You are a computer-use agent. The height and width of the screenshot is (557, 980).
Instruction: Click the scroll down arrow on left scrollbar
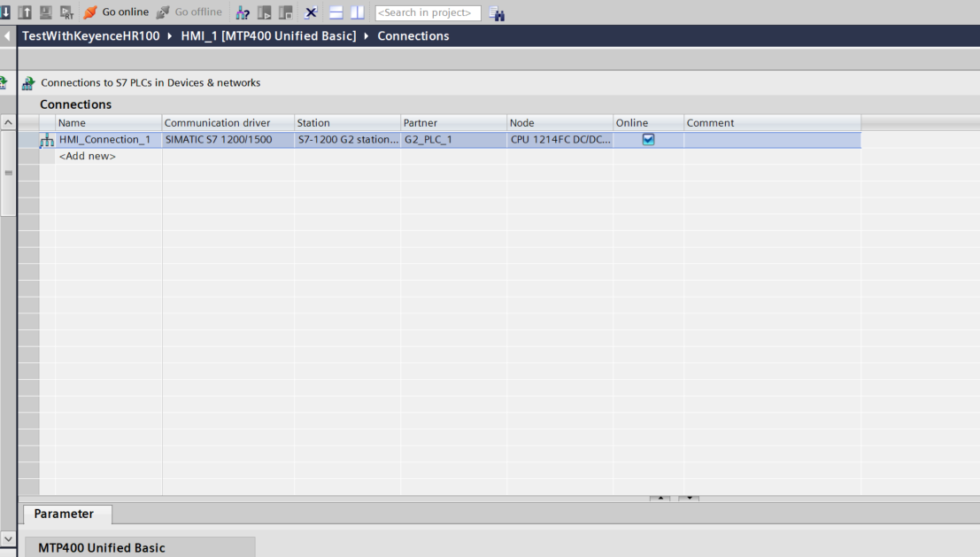pos(8,539)
